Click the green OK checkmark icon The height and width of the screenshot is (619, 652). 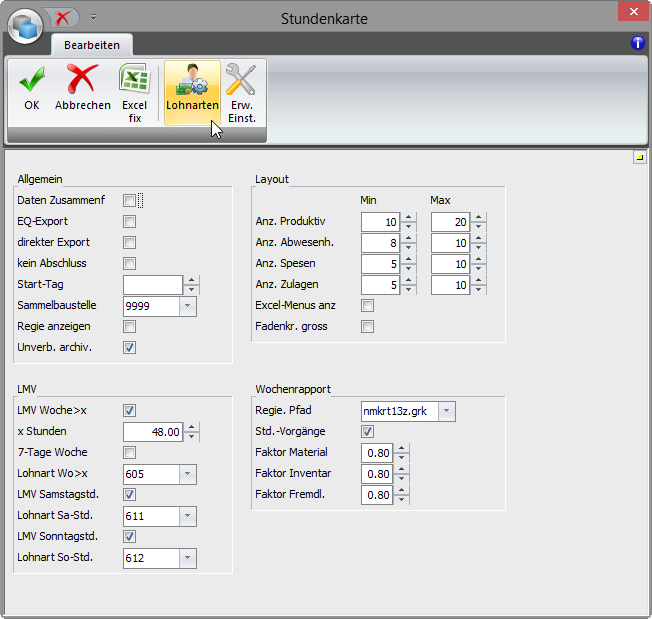pos(31,80)
